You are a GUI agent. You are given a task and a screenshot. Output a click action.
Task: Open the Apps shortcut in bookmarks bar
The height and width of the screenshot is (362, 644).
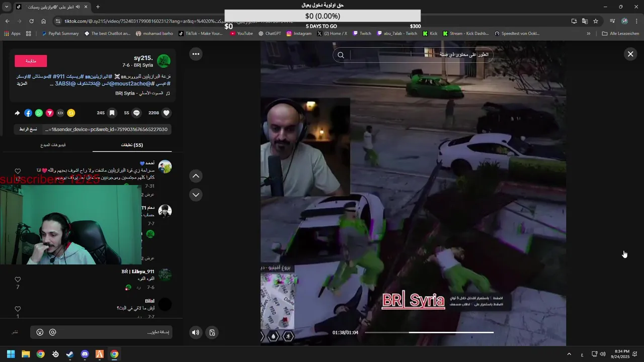(x=12, y=34)
